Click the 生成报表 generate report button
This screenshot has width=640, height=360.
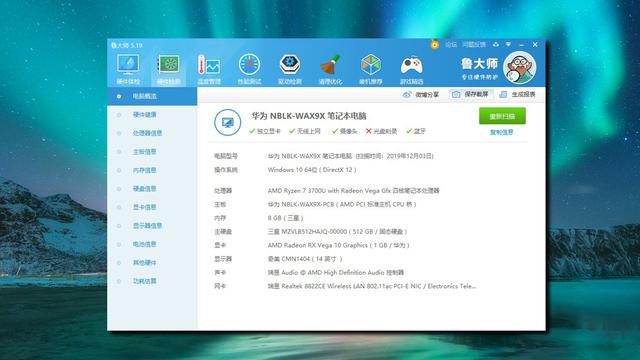point(518,94)
